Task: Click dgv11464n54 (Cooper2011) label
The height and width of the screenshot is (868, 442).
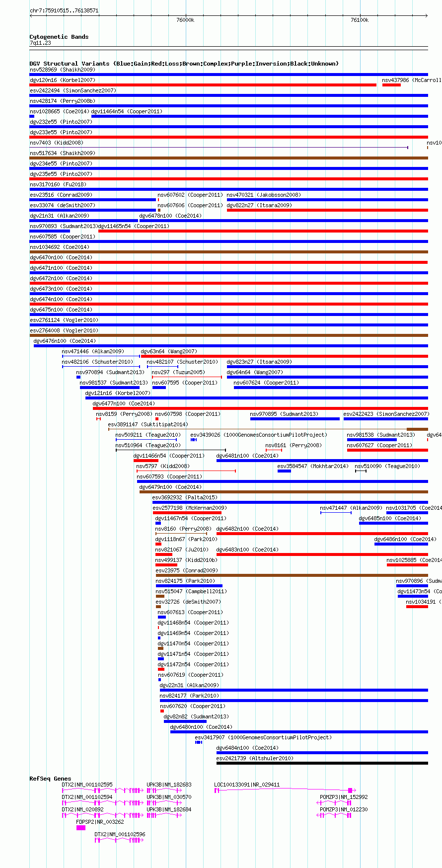Action: click(x=127, y=111)
